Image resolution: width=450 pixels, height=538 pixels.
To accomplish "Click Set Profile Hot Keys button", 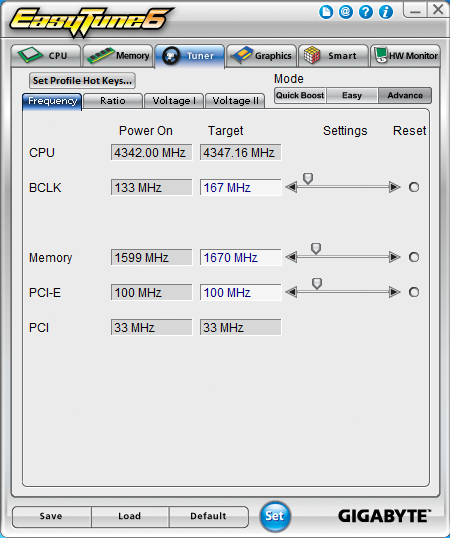I will tap(82, 81).
